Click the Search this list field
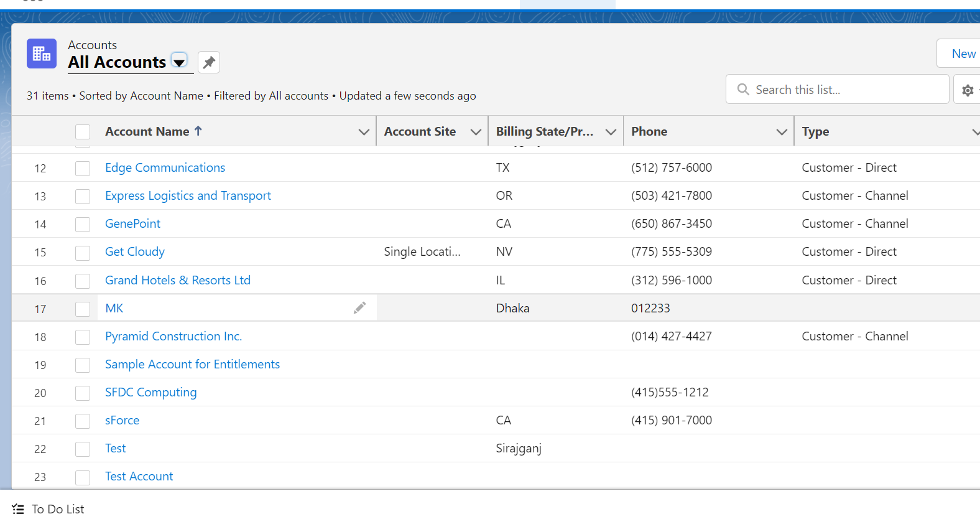Image resolution: width=980 pixels, height=514 pixels. pyautogui.click(x=838, y=90)
